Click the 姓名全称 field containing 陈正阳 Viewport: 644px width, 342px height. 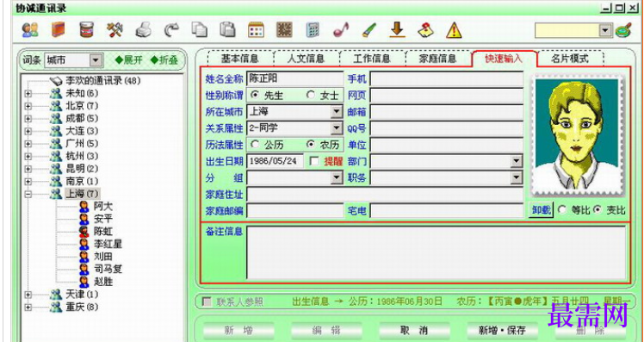294,78
